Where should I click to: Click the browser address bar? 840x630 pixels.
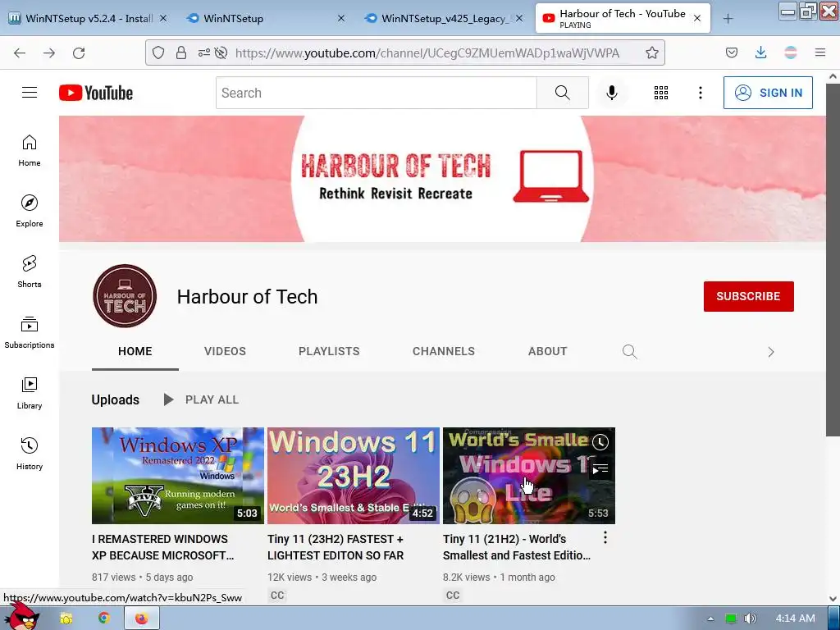click(427, 52)
